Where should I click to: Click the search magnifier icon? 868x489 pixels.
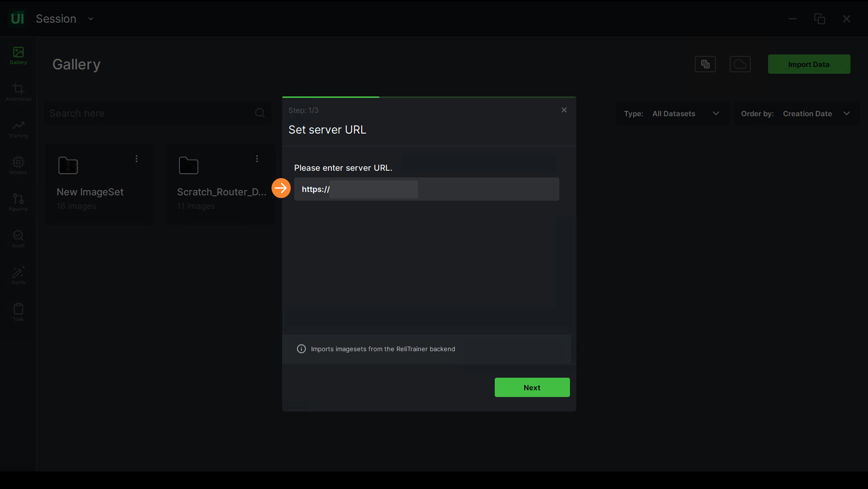pos(259,113)
